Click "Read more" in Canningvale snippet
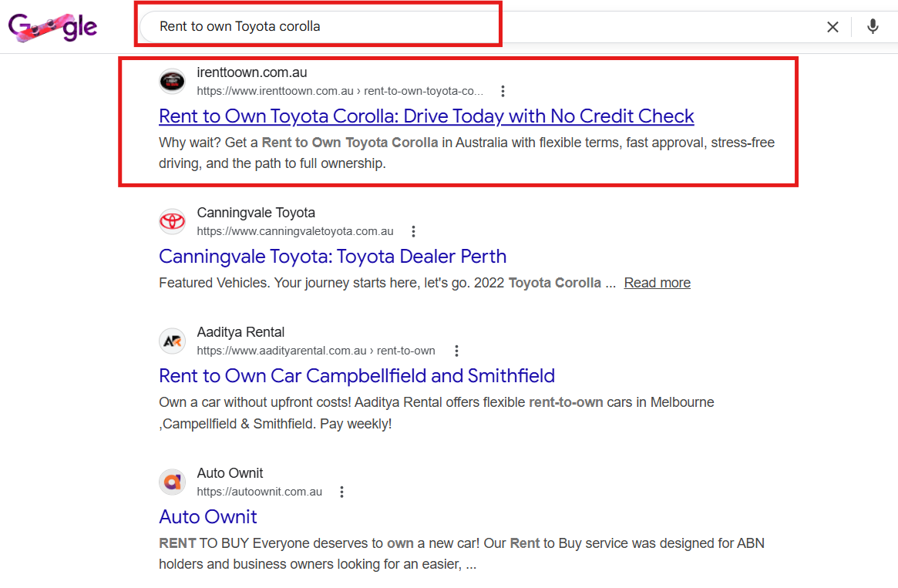The width and height of the screenshot is (898, 588). [x=657, y=283]
